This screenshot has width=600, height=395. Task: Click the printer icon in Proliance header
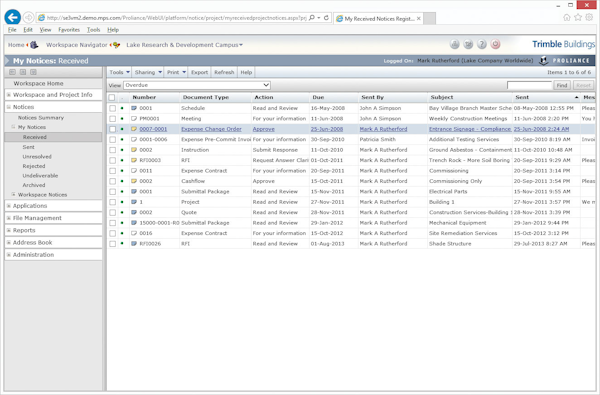[454, 44]
